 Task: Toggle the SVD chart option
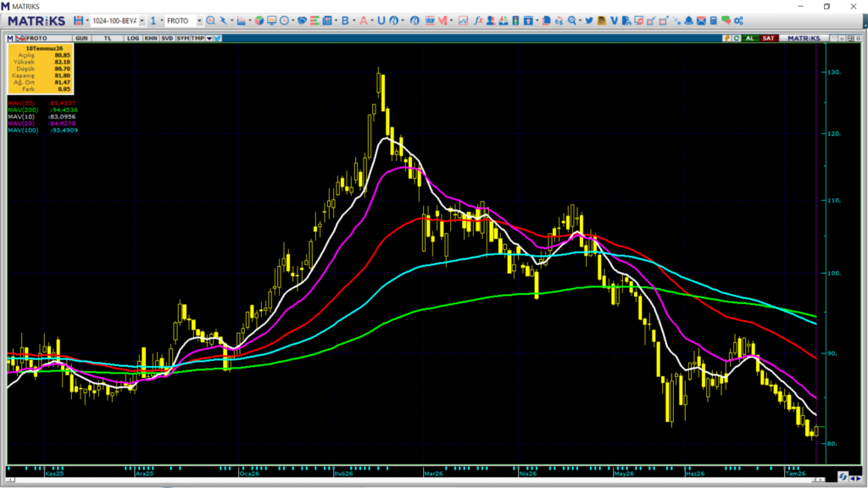coord(167,38)
